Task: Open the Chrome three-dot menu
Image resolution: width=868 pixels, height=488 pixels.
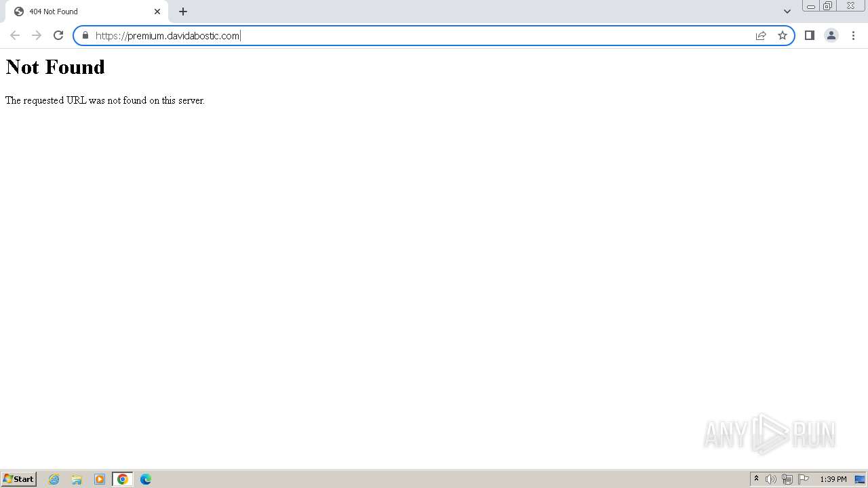Action: [x=853, y=35]
